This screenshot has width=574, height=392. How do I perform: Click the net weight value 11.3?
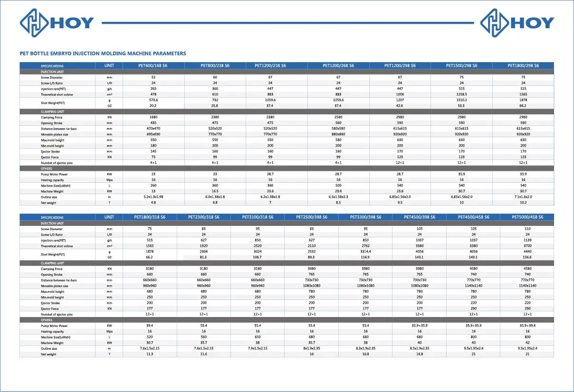click(x=150, y=354)
